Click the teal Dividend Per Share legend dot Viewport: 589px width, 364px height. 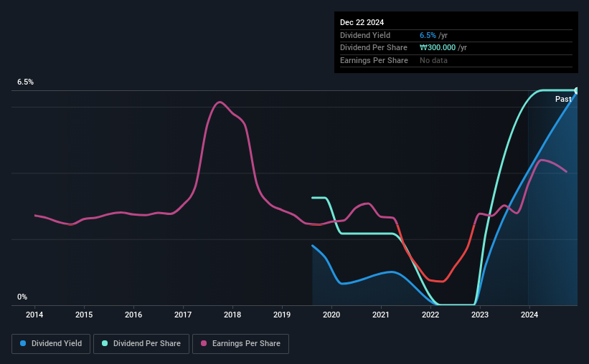click(105, 343)
